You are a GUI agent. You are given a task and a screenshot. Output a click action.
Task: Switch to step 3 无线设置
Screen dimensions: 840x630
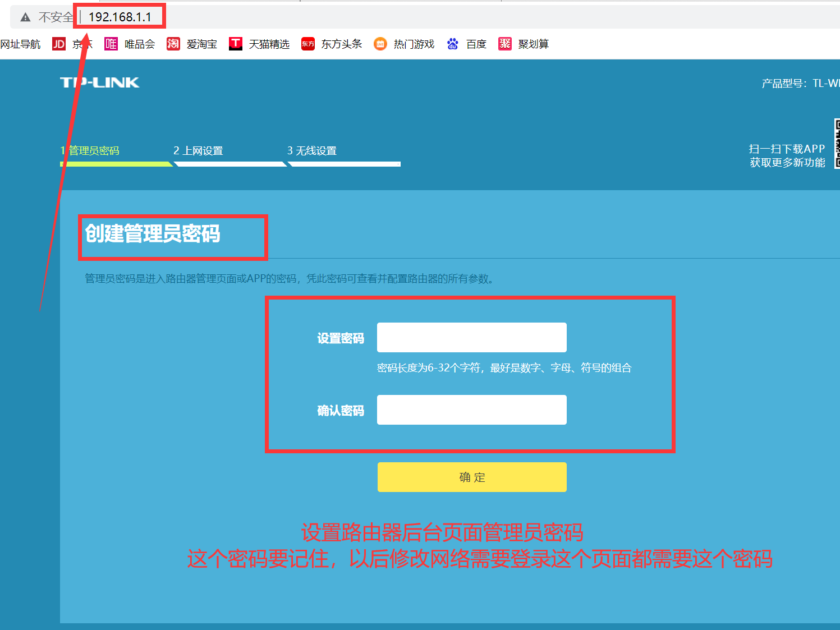click(x=312, y=150)
